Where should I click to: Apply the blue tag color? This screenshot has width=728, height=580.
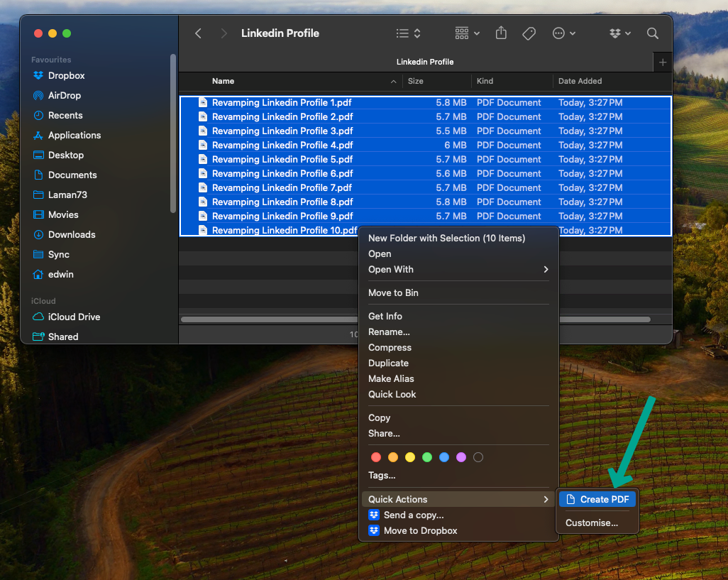pyautogui.click(x=444, y=458)
